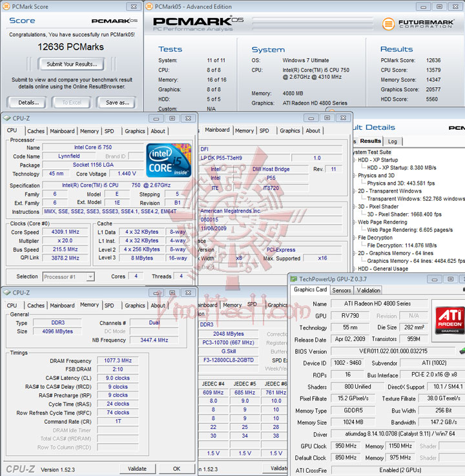This screenshot has height=476, width=465.
Task: Collapse the 3D - Pixel Shader node
Action: (x=354, y=207)
